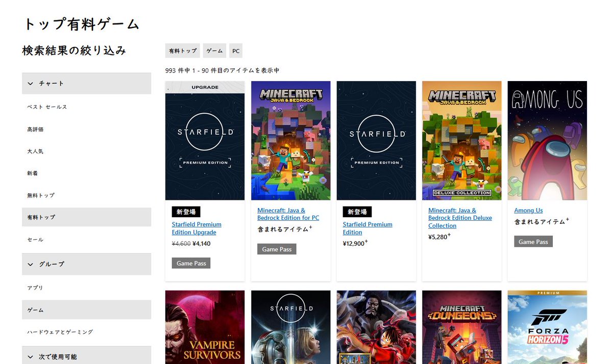This screenshot has width=612, height=364.
Task: Click Vampire Survivors cover art
Action: coord(205,327)
